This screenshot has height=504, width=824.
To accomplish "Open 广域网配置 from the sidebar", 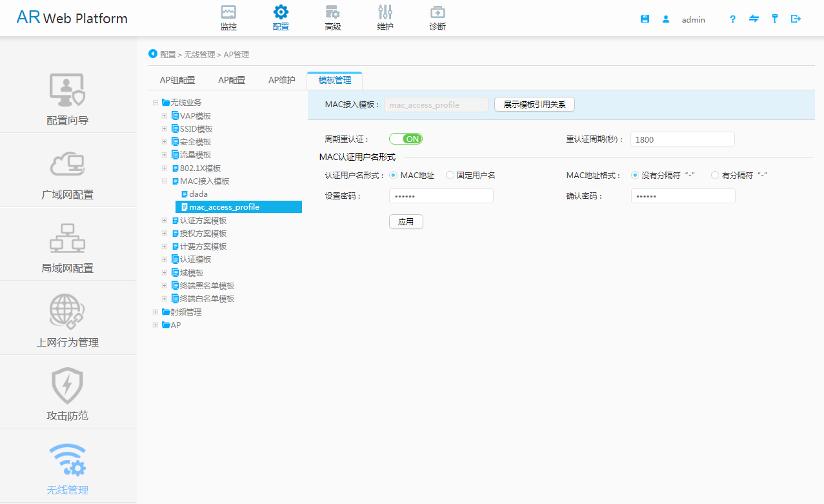I will 68,172.
